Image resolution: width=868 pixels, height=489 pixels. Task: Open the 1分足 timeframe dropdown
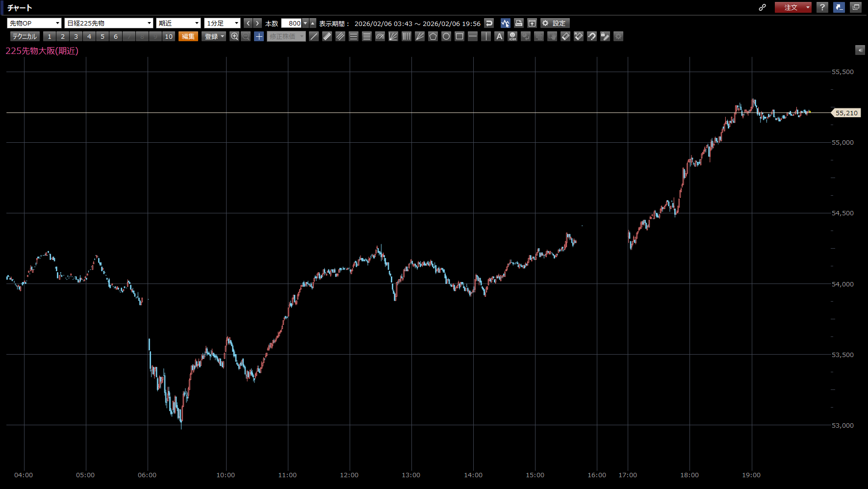(223, 23)
